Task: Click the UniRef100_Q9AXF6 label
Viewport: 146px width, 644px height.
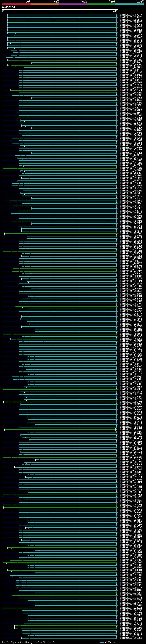Action: [131, 53]
